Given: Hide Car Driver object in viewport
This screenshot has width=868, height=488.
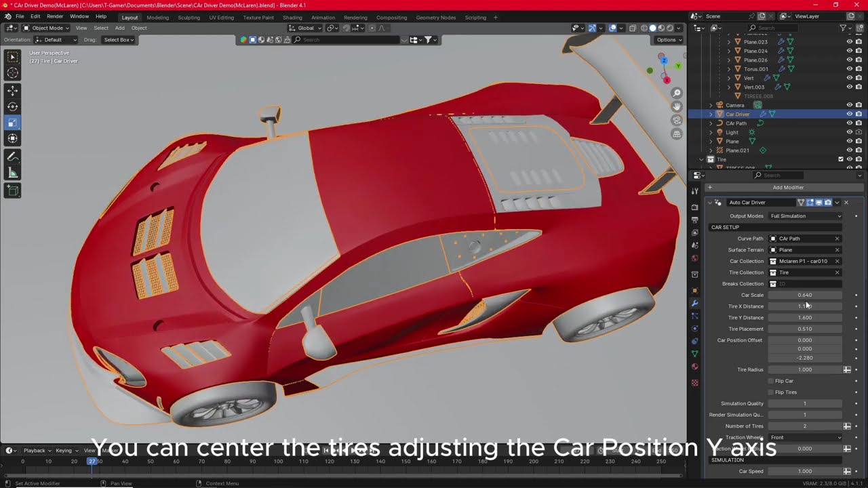Looking at the screenshot, I should [x=849, y=114].
